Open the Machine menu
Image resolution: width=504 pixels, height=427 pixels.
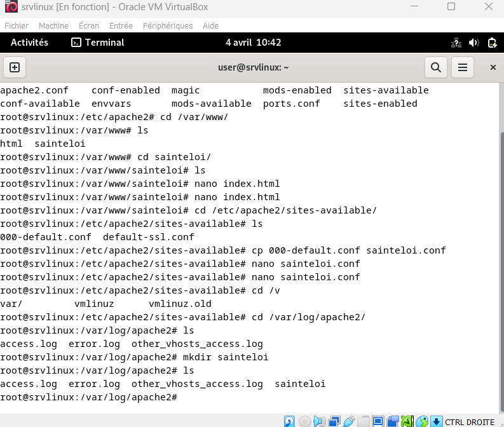click(x=53, y=26)
